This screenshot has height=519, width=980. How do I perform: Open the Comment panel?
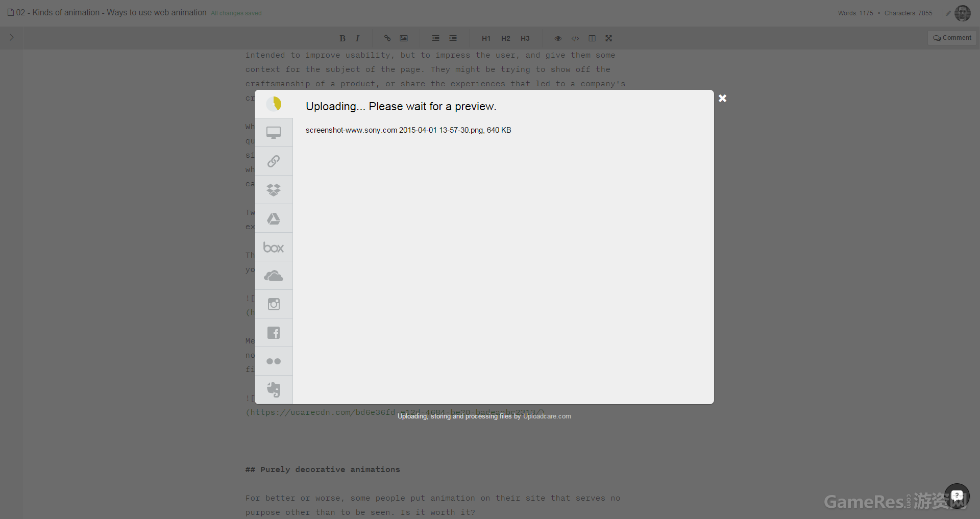952,38
